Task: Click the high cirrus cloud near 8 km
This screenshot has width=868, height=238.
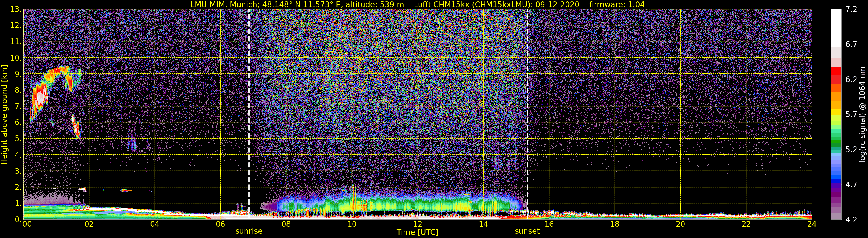Action: tap(40, 96)
